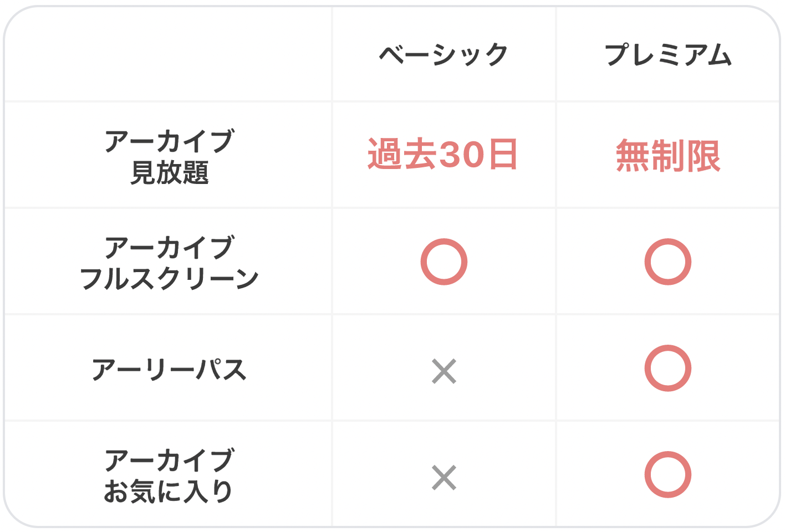This screenshot has width=785, height=532.
Task: Click the アーリーパス row label
Action: pos(169,369)
